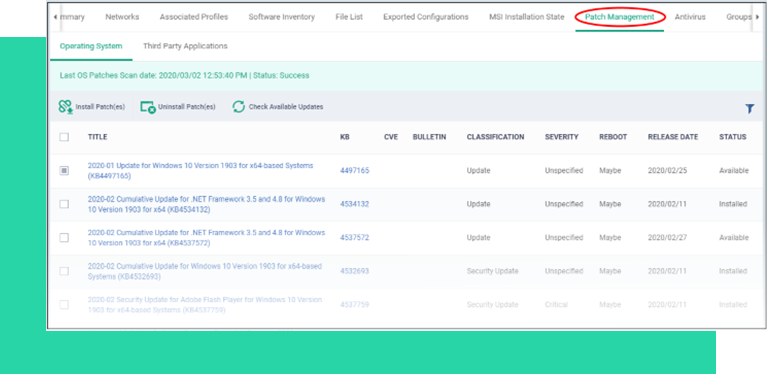Viewport: 767px width, 374px height.
Task: Click the Install Patch(es) icon
Action: pyautogui.click(x=66, y=107)
